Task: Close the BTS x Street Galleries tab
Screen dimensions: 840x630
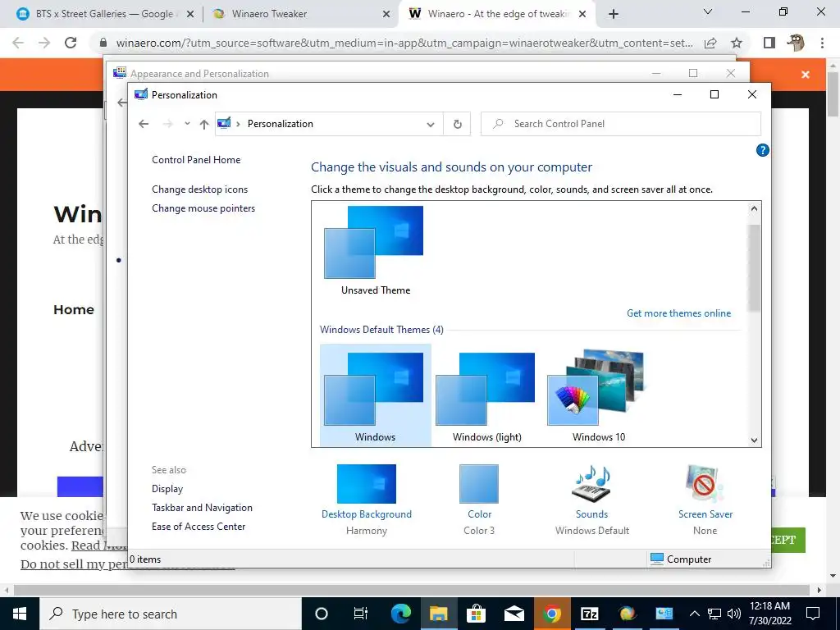Action: coord(190,14)
